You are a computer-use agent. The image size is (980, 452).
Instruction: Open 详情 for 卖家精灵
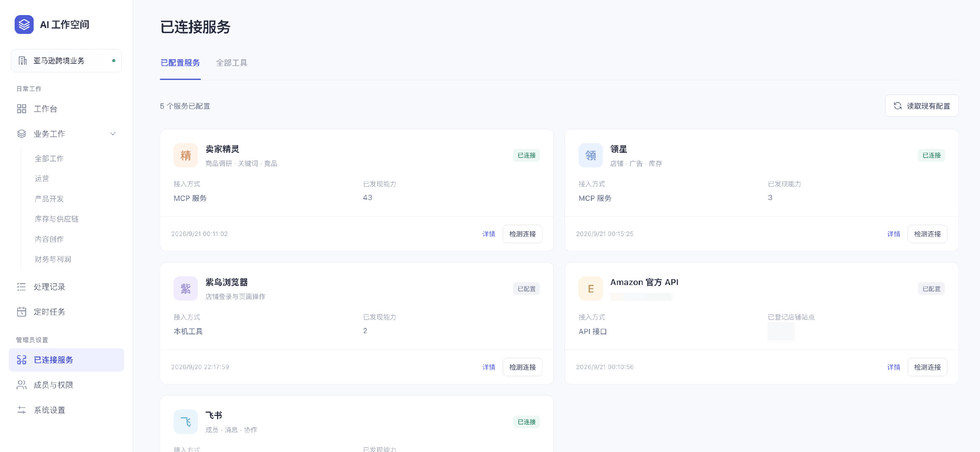[489, 234]
